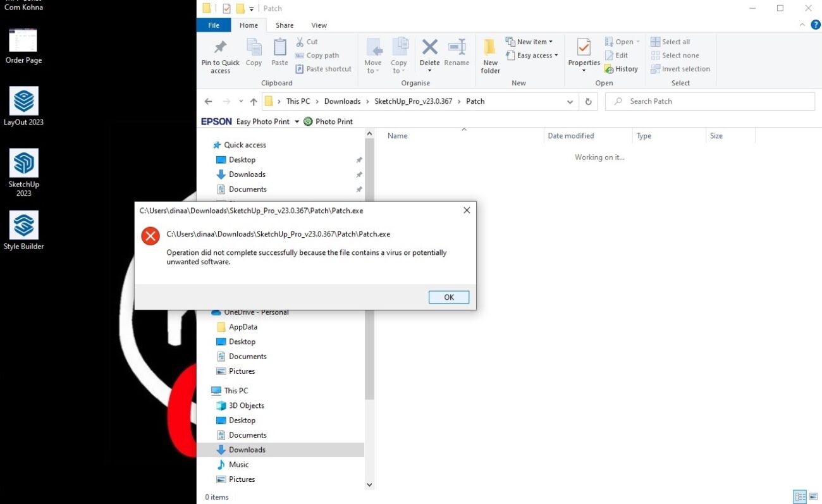This screenshot has height=504, width=822.
Task: Click This PC in the address breadcrumb
Action: (298, 101)
